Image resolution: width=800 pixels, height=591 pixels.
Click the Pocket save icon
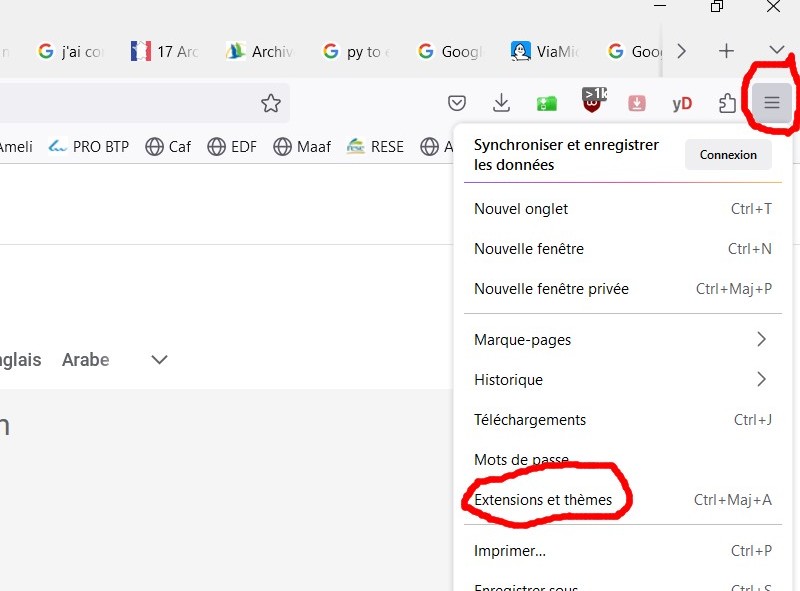point(457,103)
